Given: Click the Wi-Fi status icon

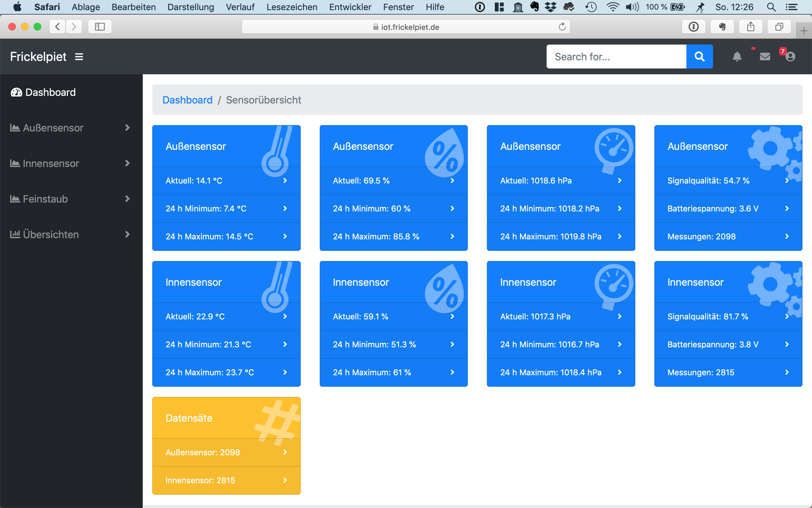Looking at the screenshot, I should [613, 7].
